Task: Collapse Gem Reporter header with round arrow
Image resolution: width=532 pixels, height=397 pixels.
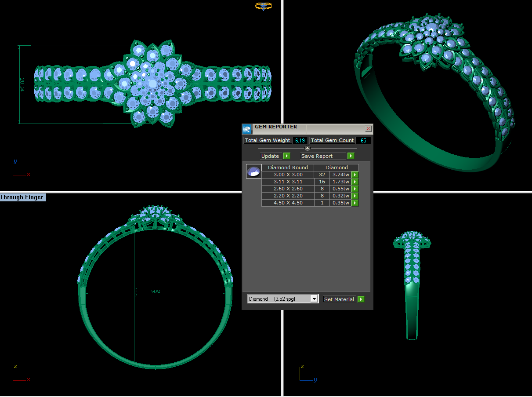Action: (x=308, y=148)
